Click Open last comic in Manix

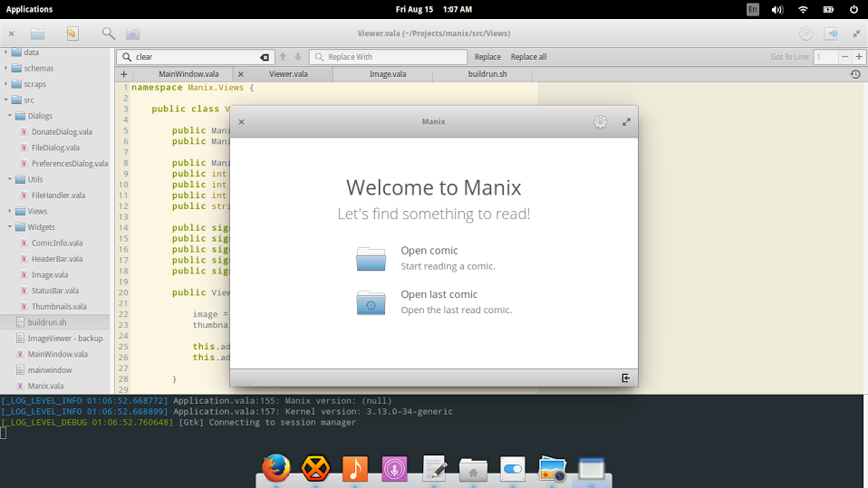439,294
